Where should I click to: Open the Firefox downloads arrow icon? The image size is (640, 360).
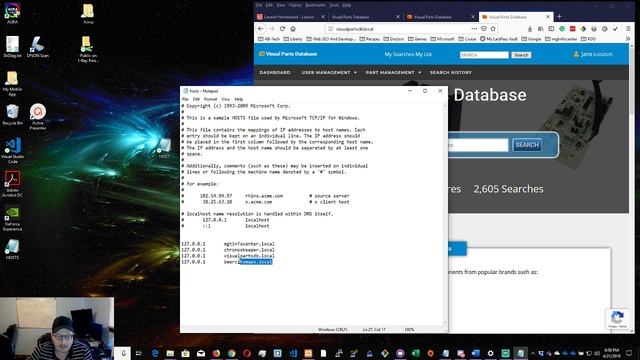coord(530,29)
